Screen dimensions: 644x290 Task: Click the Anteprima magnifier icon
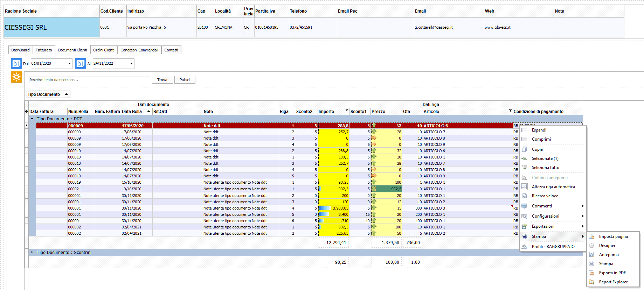[x=591, y=255]
